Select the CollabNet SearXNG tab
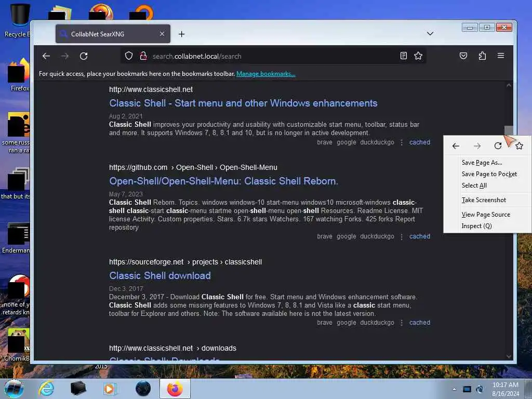Image resolution: width=532 pixels, height=399 pixels. [x=113, y=34]
